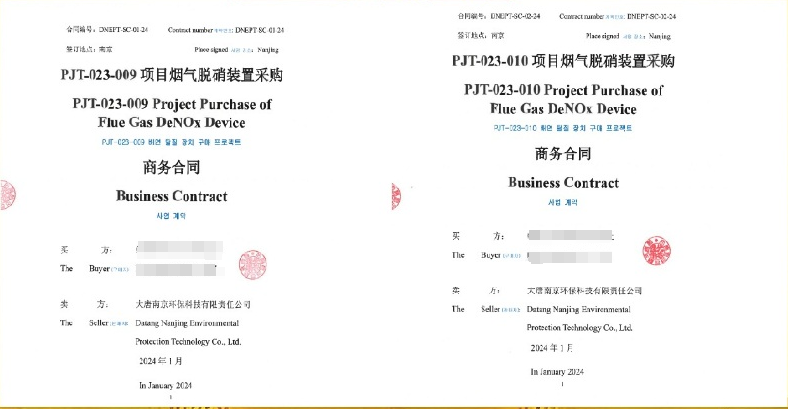Click the red round seal beside the 010 buyer
This screenshot has height=409, width=788.
[x=656, y=250]
